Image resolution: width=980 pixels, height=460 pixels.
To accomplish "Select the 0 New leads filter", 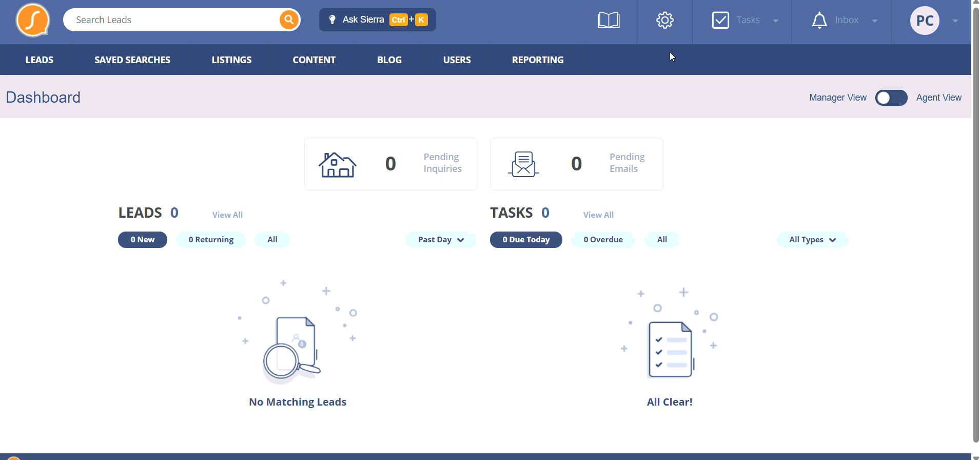I will coord(143,240).
